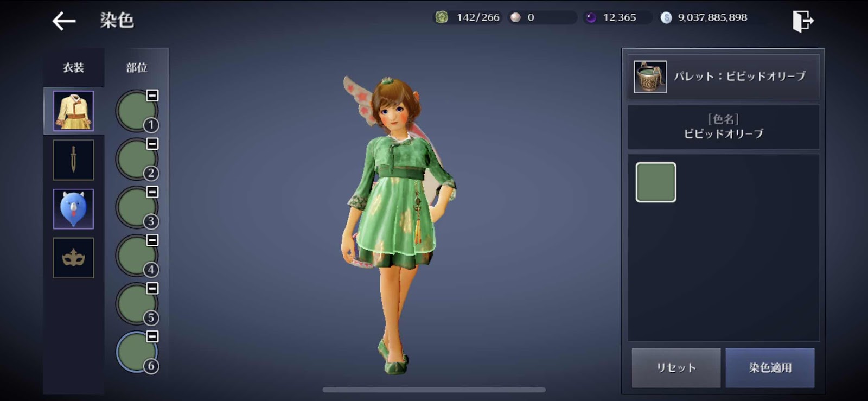This screenshot has width=868, height=401.
Task: Remove dye from part 1 minus button
Action: 152,96
